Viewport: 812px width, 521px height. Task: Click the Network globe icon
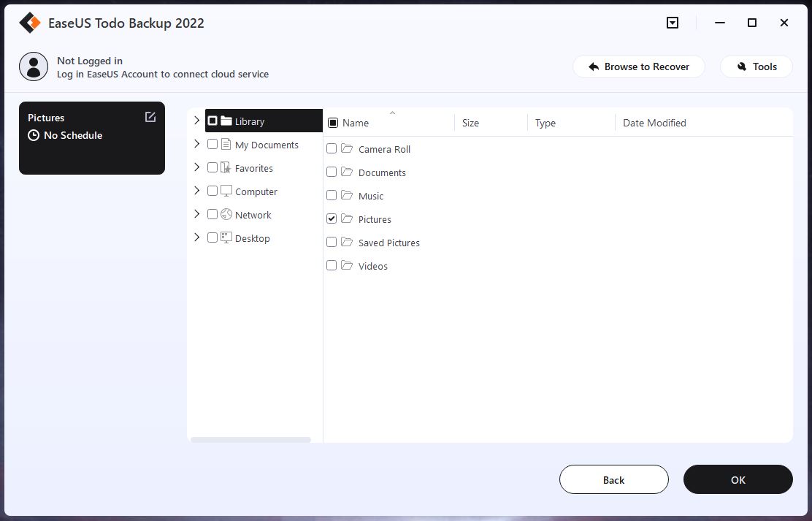[x=226, y=214]
